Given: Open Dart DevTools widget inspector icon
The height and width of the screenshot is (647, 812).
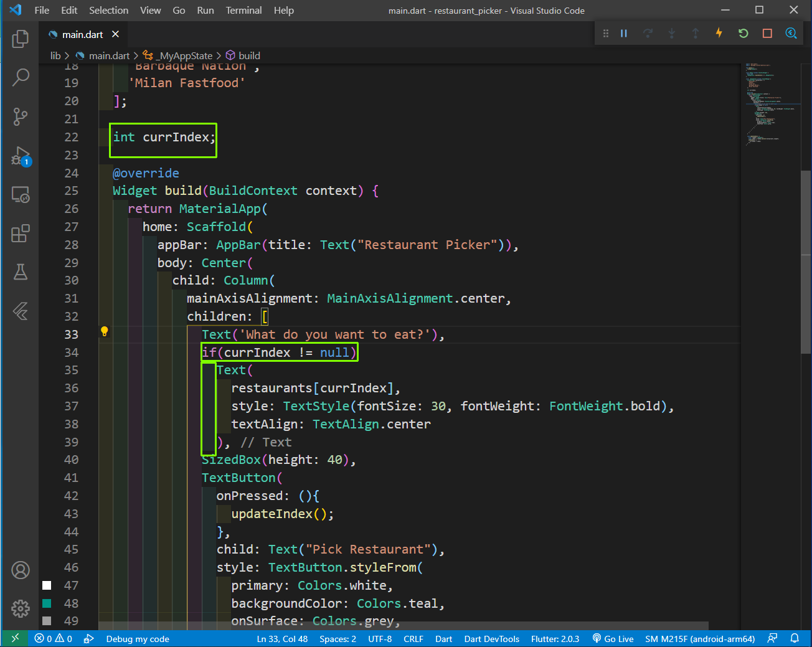Looking at the screenshot, I should point(791,34).
